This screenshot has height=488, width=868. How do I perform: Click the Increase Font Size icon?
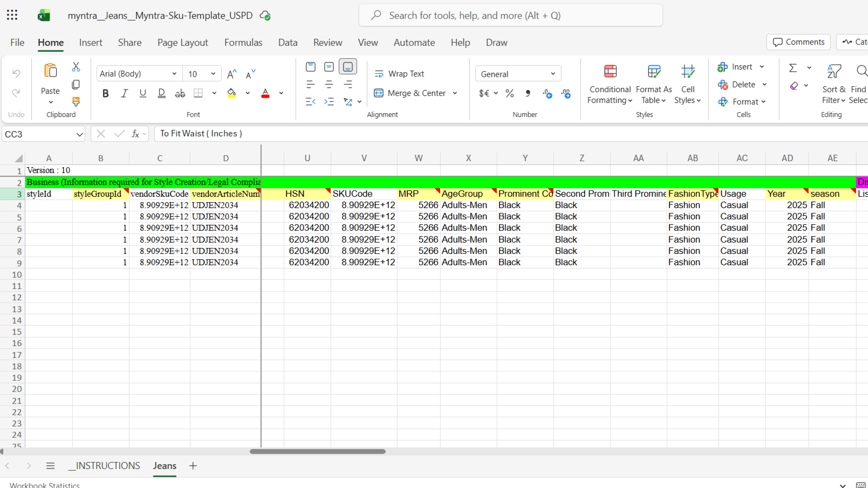(x=231, y=74)
